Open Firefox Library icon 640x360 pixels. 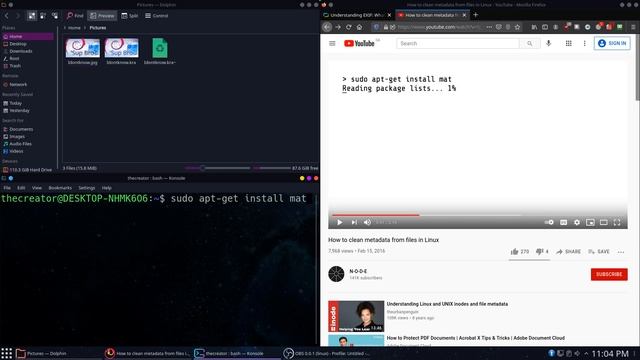pos(534,27)
